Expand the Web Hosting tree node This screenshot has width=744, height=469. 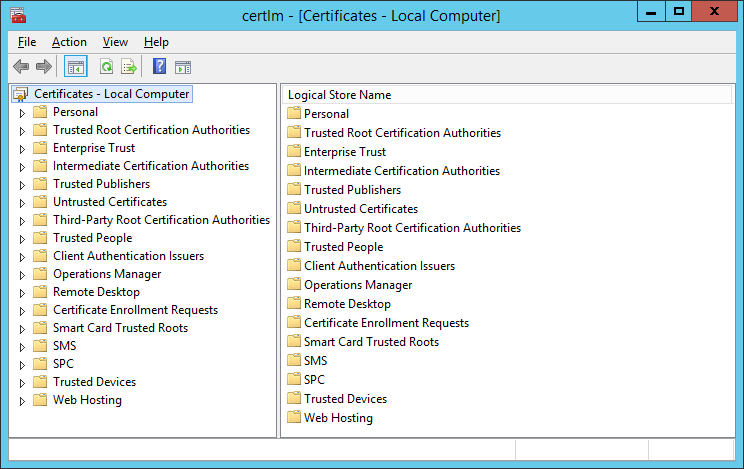point(22,401)
